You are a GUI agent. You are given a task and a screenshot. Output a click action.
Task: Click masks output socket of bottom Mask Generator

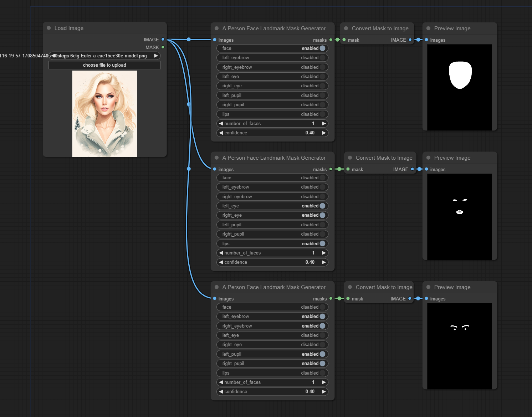point(331,299)
